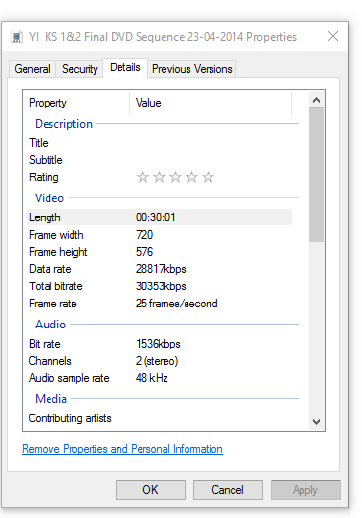Select the Bit rate value 1536kbps
This screenshot has height=518, width=362.
tap(158, 344)
